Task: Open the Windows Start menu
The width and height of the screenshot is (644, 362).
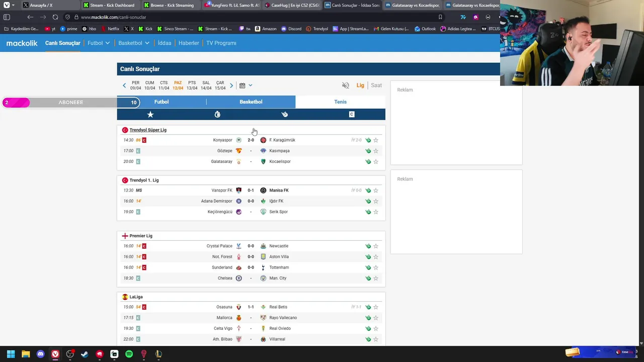Action: pos(11,354)
